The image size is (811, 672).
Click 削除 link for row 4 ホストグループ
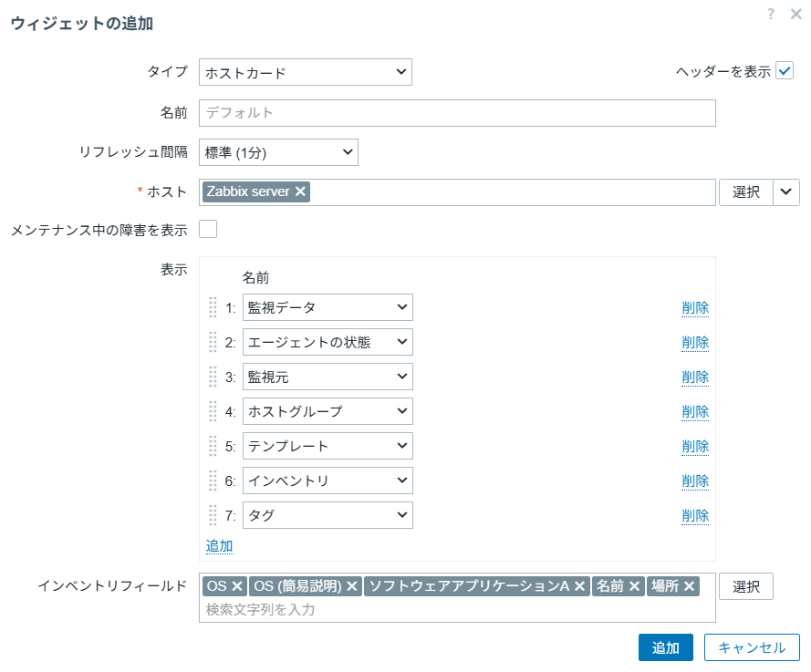tap(695, 412)
